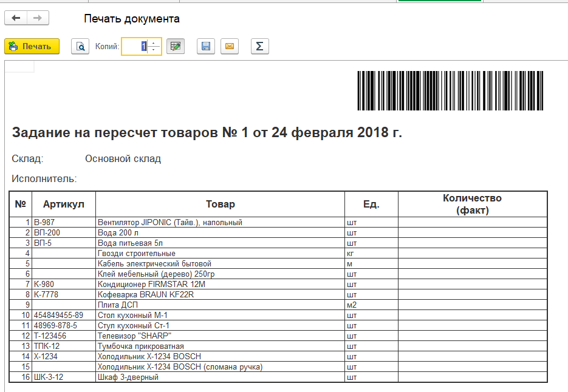Select article cell ШК-3-12
This screenshot has width=568, height=392.
[x=64, y=377]
